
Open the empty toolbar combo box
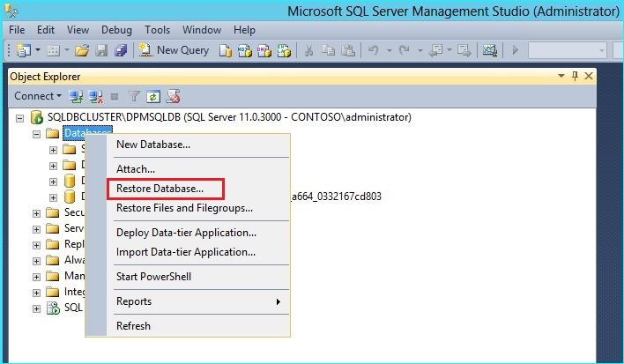(x=567, y=50)
